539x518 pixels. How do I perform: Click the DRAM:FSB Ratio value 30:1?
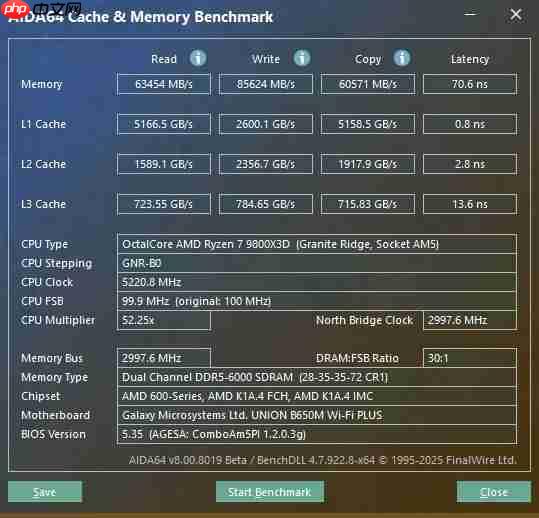point(470,358)
